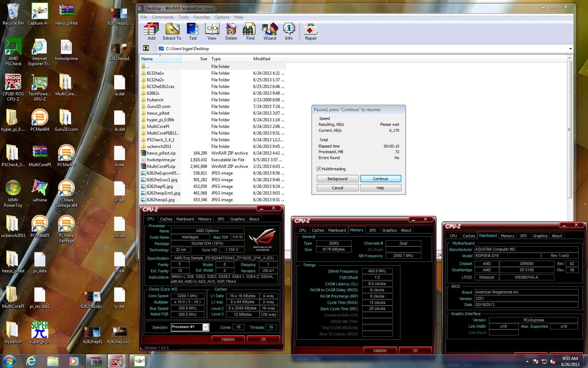The image size is (588, 368).
Task: Open the PCMark05 desktop icon
Action: click(x=40, y=226)
